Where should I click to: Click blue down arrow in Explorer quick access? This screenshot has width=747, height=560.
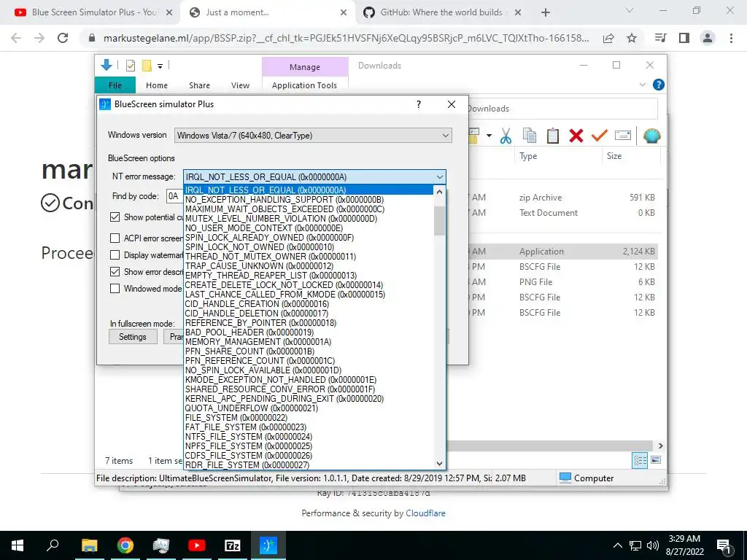click(107, 65)
